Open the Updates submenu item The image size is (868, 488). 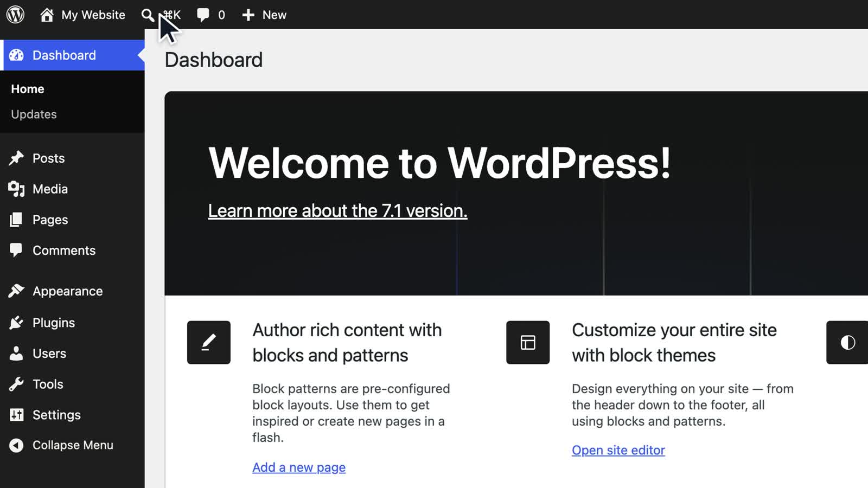click(x=34, y=114)
